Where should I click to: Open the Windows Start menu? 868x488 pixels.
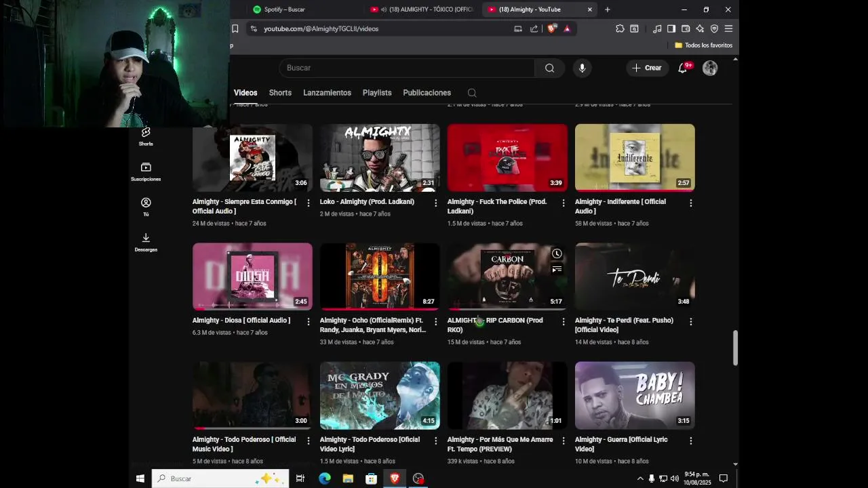[140, 479]
